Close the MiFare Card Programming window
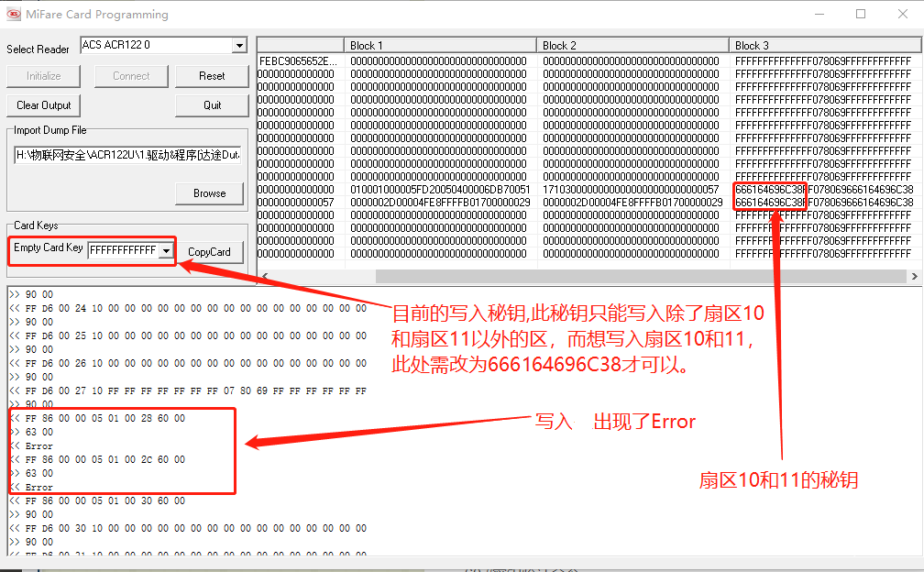 click(x=902, y=14)
